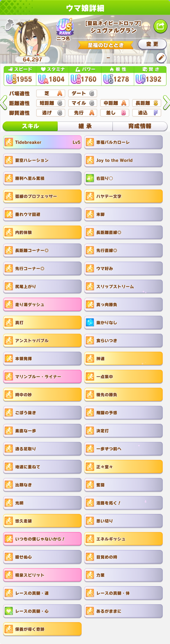Click the empty memo text field
The width and height of the screenshot is (170, 644).
pyautogui.click(x=108, y=58)
